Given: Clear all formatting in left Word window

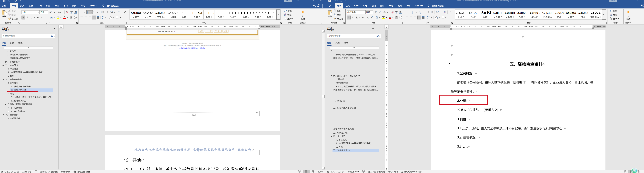Looking at the screenshot, I should (67, 12).
